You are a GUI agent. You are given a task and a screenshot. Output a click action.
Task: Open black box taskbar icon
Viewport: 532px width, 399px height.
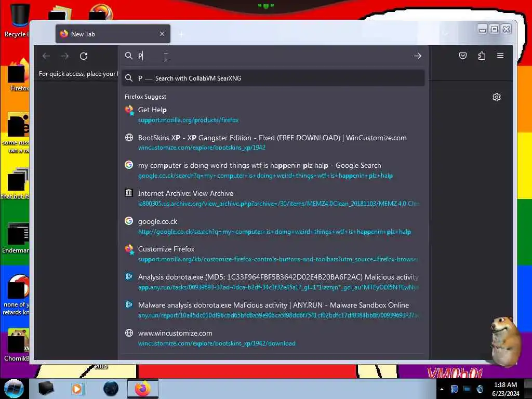pyautogui.click(x=46, y=389)
